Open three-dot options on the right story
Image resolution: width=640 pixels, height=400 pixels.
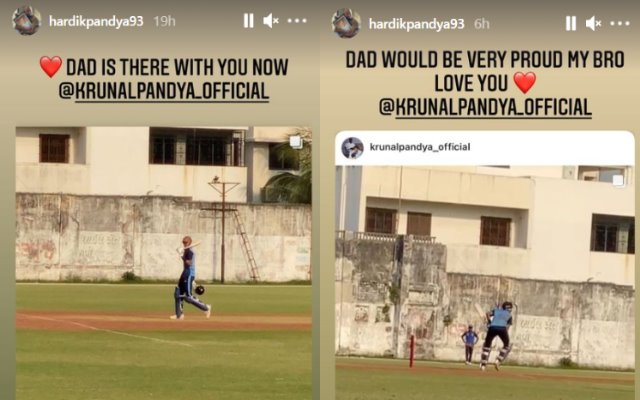click(620, 24)
